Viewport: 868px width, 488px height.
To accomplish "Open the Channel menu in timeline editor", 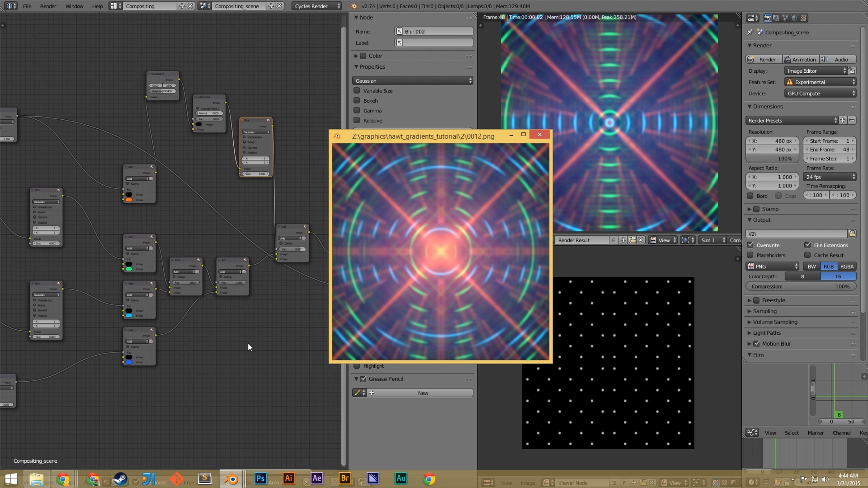I will pyautogui.click(x=841, y=433).
